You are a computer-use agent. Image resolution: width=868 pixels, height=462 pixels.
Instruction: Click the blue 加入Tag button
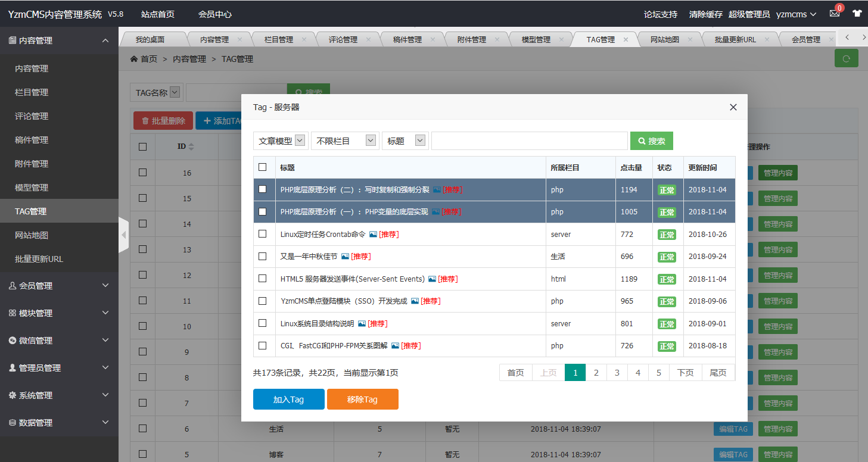(x=288, y=399)
